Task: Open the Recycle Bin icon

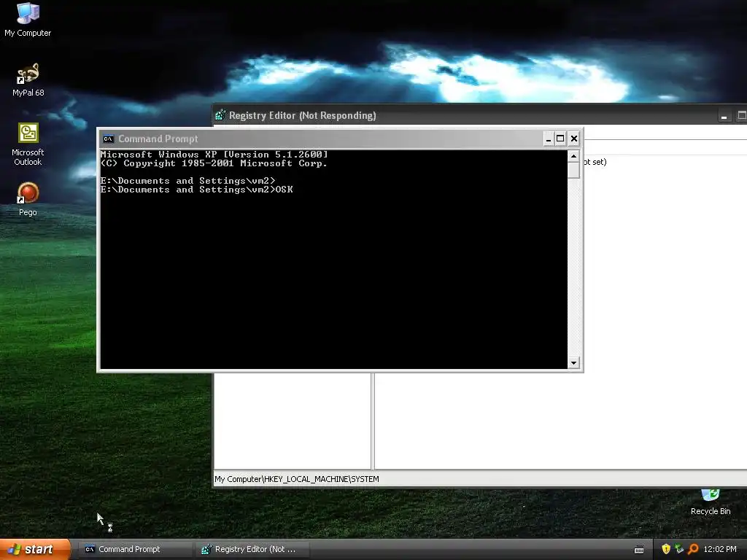Action: [x=711, y=502]
